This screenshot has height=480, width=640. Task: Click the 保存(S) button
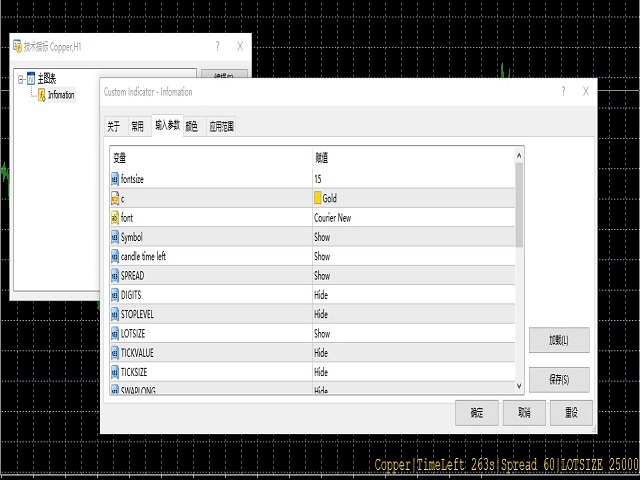tap(559, 380)
